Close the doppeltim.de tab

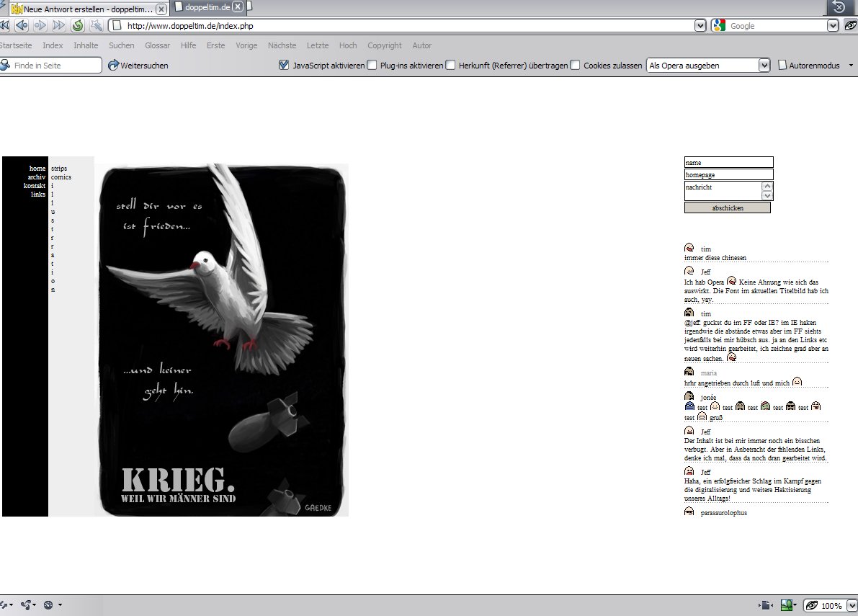237,7
